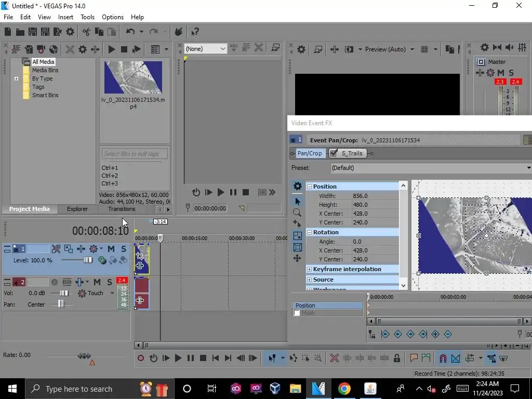The image size is (532, 399).
Task: Click Pan/Crop first keyframe button
Action: pos(385,334)
